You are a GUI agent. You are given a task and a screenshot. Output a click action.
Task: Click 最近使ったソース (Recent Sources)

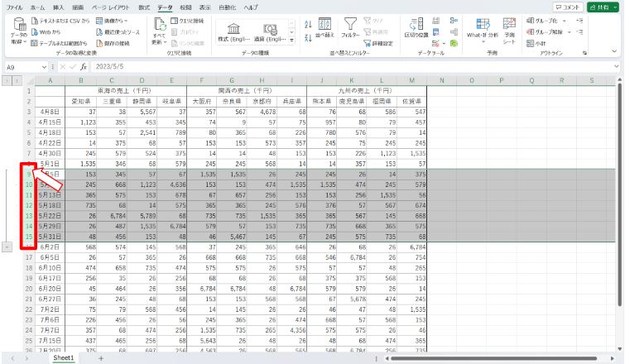tap(118, 32)
